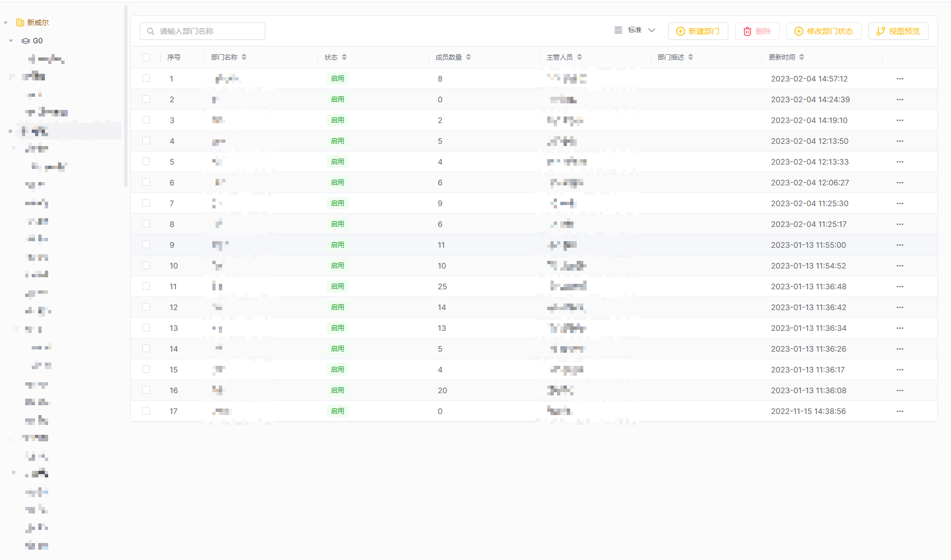Open more actions for row 6

pos(900,183)
